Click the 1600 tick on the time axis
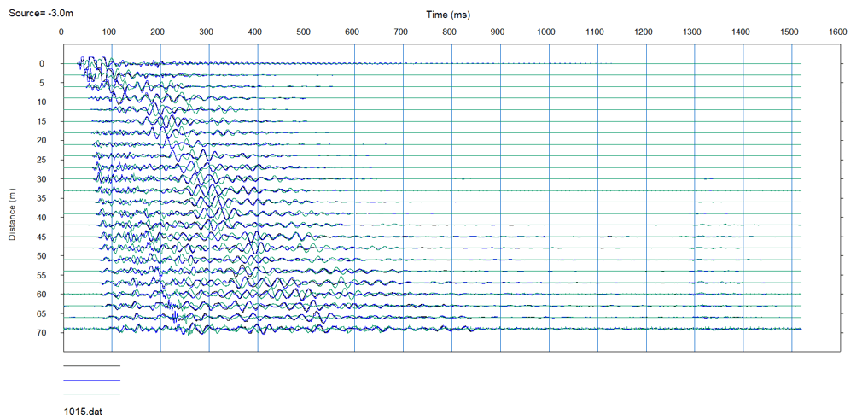Screen dimensions: 868x415 tap(838, 32)
